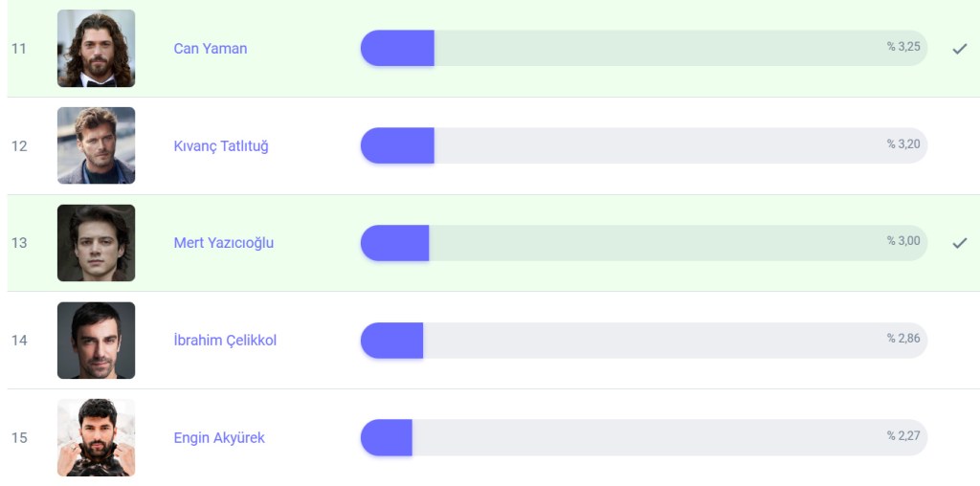Click the thumbnail beside İbrahim Çelikkol

[x=96, y=341]
